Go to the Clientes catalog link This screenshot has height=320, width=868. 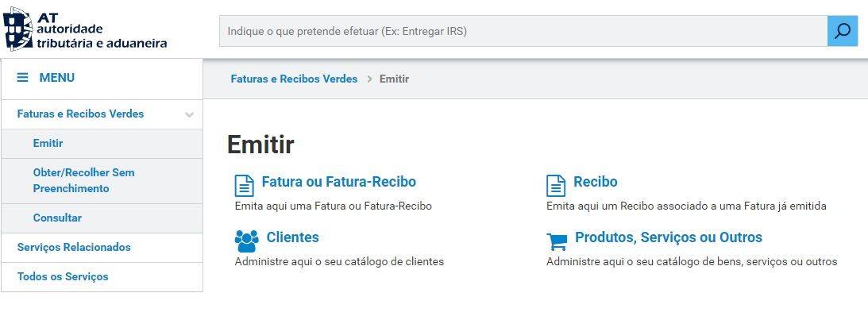pos(293,237)
